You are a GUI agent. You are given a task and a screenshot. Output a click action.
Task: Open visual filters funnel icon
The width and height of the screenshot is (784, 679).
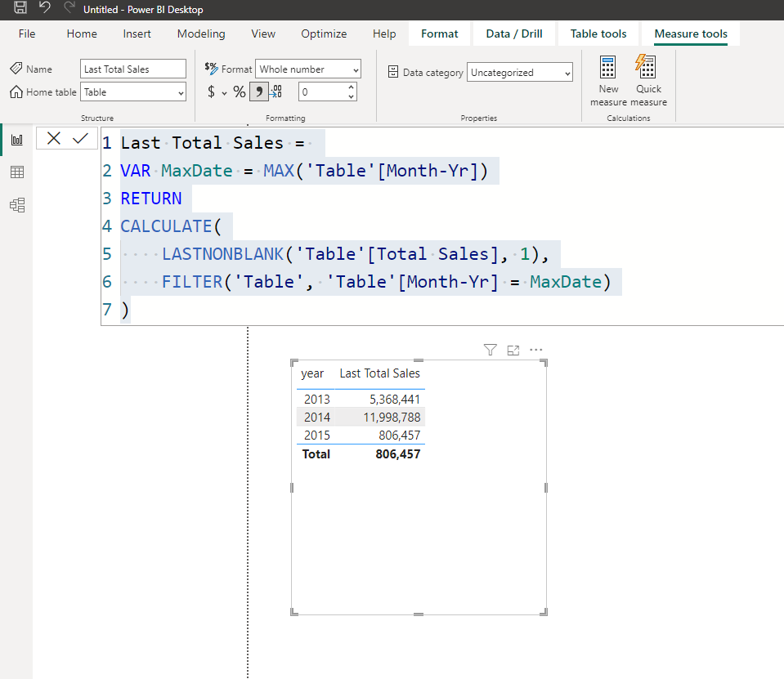pos(491,350)
